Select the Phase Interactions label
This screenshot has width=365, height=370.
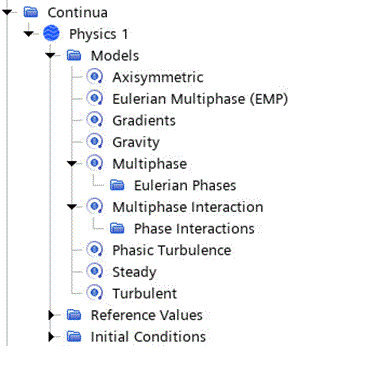click(x=194, y=229)
